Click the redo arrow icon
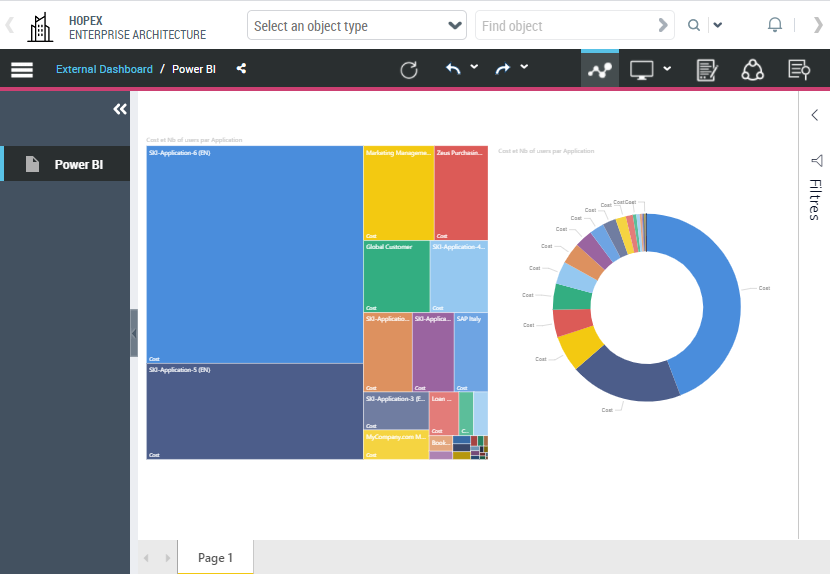 tap(503, 69)
